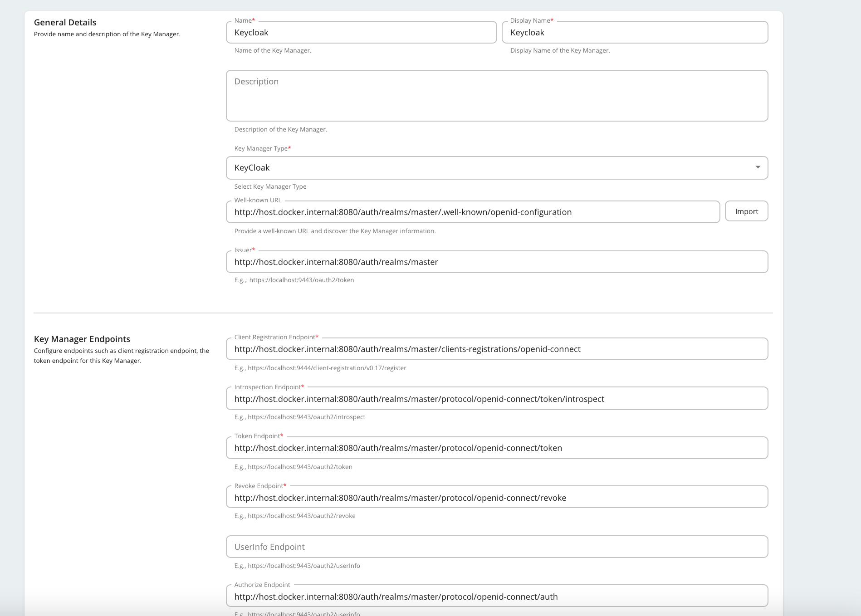The width and height of the screenshot is (861, 616).
Task: Select the Display Name field
Action: coord(635,32)
